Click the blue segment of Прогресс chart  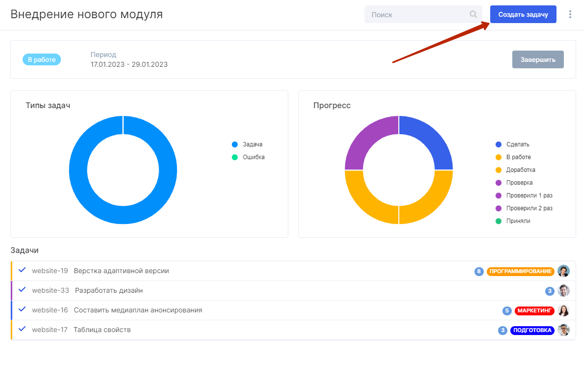click(x=431, y=138)
